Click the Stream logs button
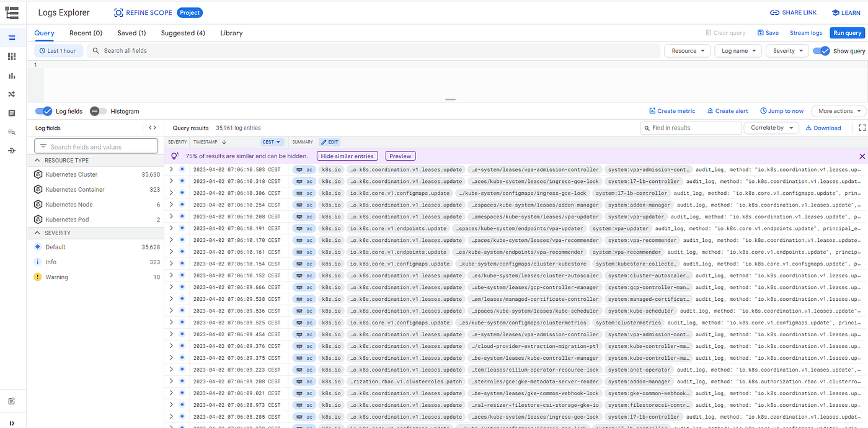Screen dimensions: 868x428 pyautogui.click(x=806, y=33)
